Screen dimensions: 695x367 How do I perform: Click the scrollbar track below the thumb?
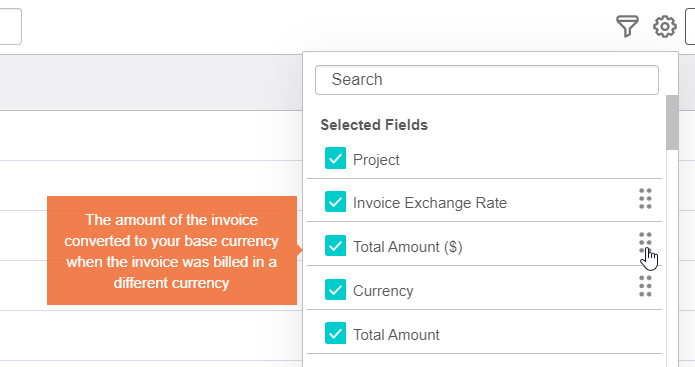coord(672,257)
